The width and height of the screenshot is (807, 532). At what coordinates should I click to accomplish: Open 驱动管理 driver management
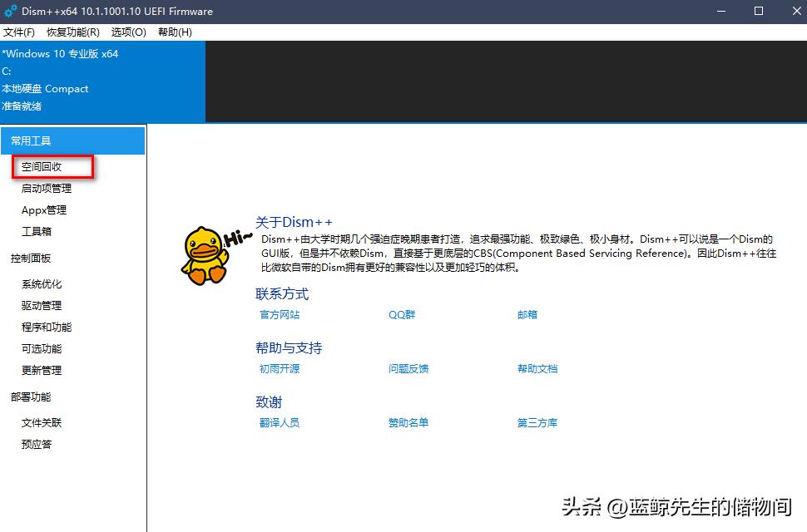coord(43,305)
